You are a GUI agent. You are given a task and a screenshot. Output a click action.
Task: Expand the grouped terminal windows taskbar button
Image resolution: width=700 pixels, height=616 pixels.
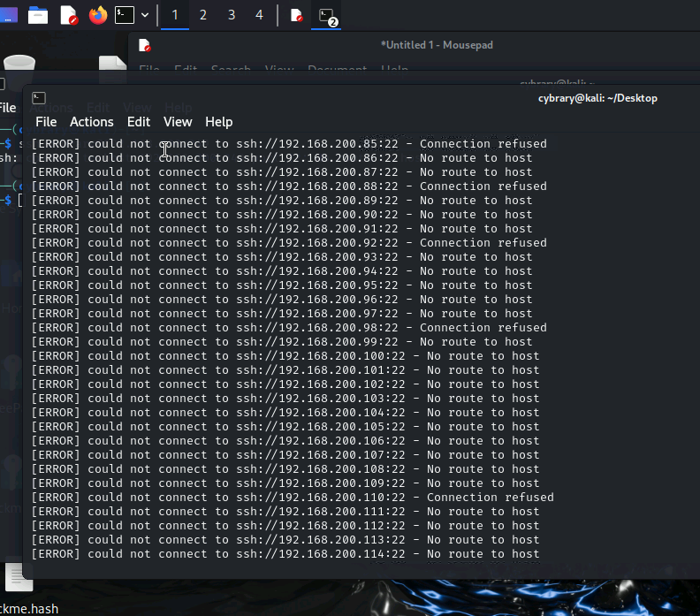pyautogui.click(x=327, y=16)
